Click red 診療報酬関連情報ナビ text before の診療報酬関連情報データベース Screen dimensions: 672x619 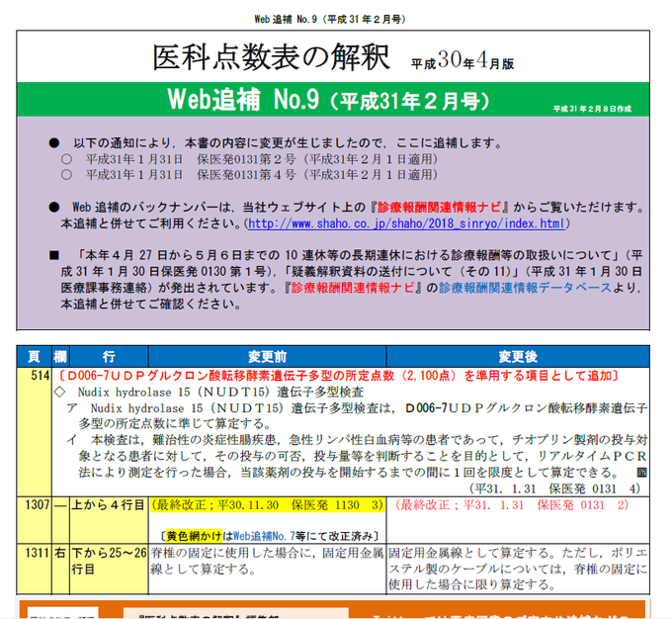(353, 288)
